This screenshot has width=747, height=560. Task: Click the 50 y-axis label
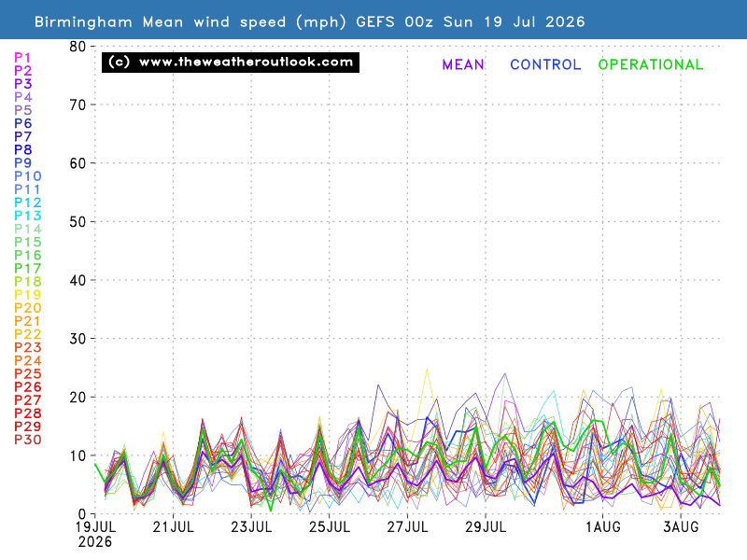tap(78, 222)
